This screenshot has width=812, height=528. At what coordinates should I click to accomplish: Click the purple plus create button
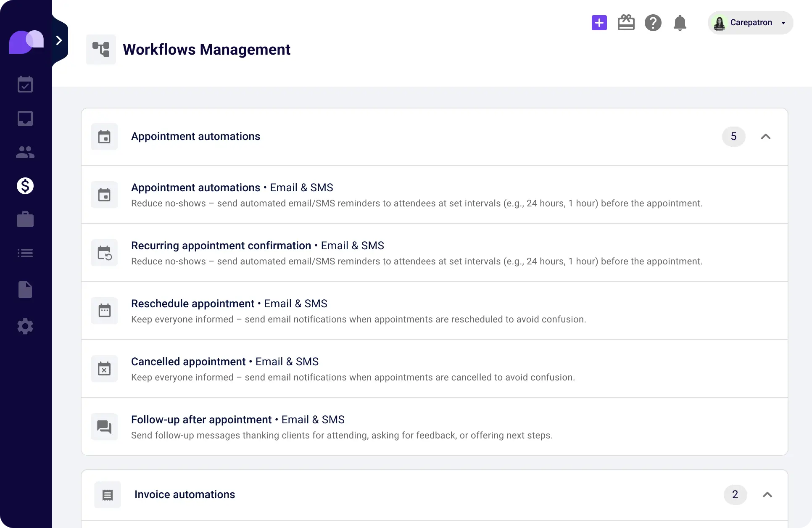599,23
